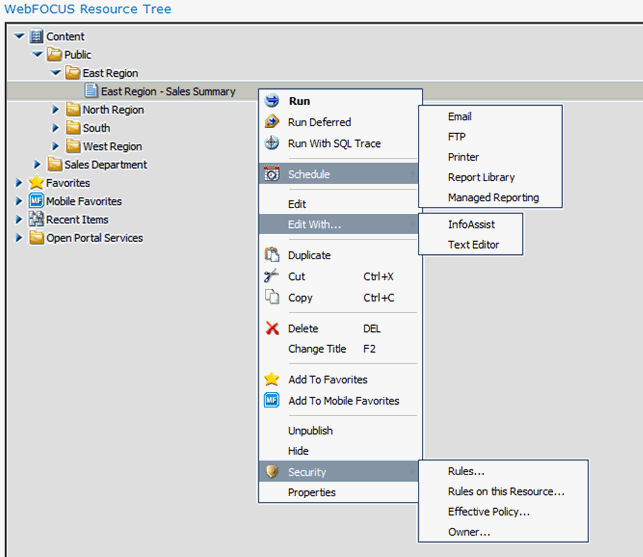Expand the Sales Department folder
The width and height of the screenshot is (643, 557).
coord(37,164)
